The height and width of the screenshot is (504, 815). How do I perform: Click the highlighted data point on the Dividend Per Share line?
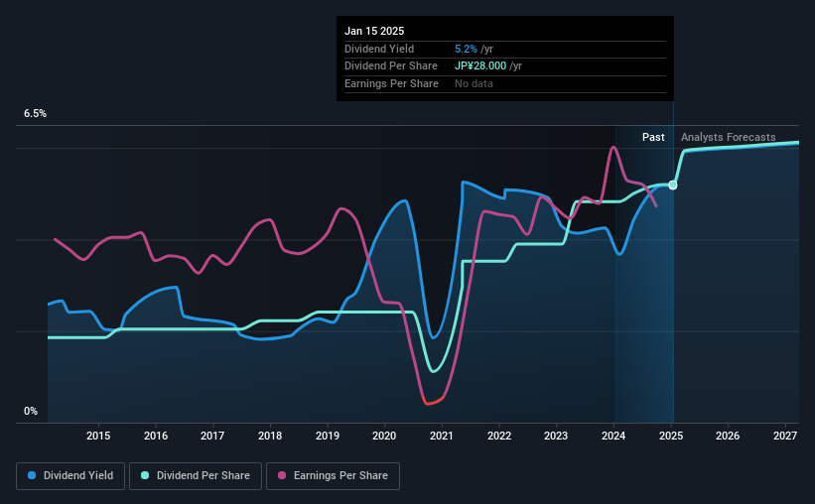point(673,185)
